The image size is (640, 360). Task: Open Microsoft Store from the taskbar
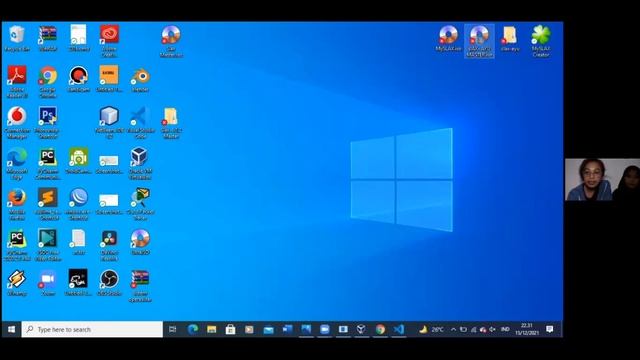click(x=230, y=329)
